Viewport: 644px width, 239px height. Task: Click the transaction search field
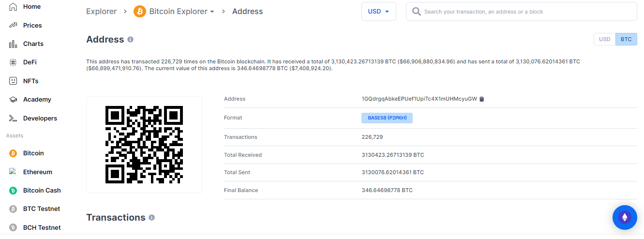(x=522, y=12)
